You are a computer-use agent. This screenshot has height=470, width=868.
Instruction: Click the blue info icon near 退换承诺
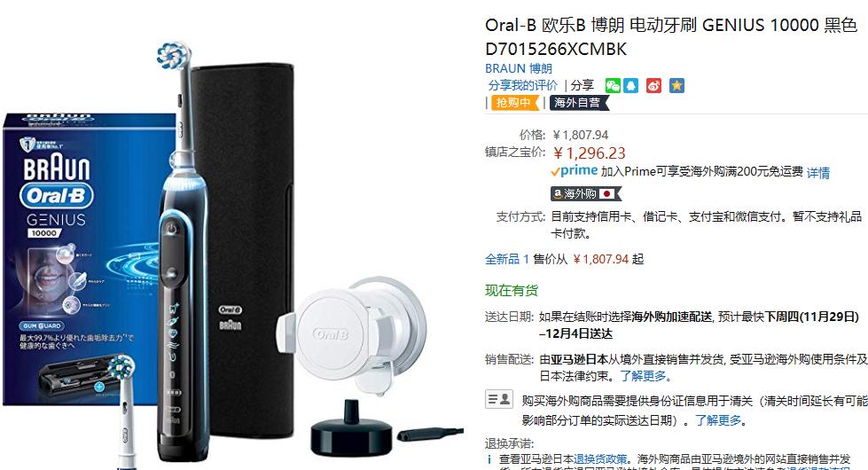point(489,459)
